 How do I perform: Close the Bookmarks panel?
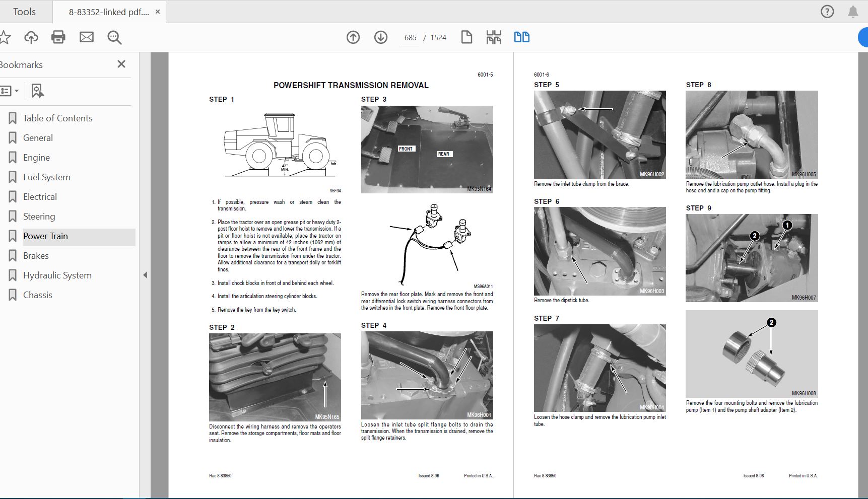click(x=121, y=64)
